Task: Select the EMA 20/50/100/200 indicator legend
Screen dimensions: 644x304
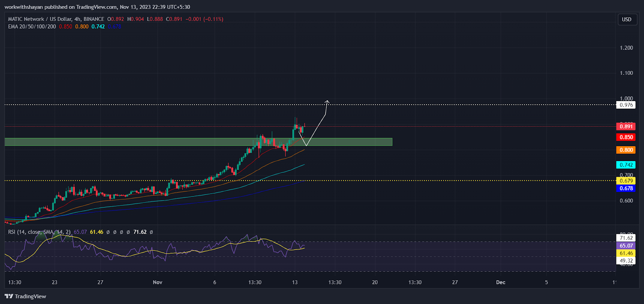Action: pos(32,27)
